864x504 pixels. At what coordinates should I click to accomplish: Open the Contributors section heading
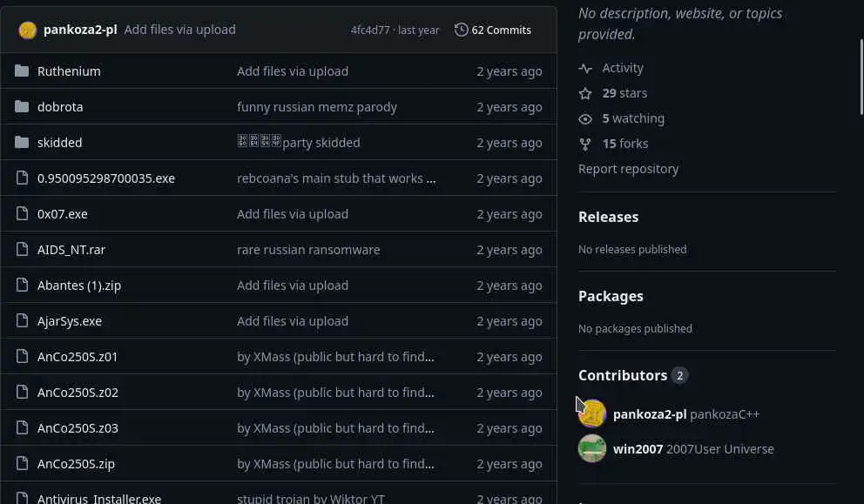click(622, 375)
